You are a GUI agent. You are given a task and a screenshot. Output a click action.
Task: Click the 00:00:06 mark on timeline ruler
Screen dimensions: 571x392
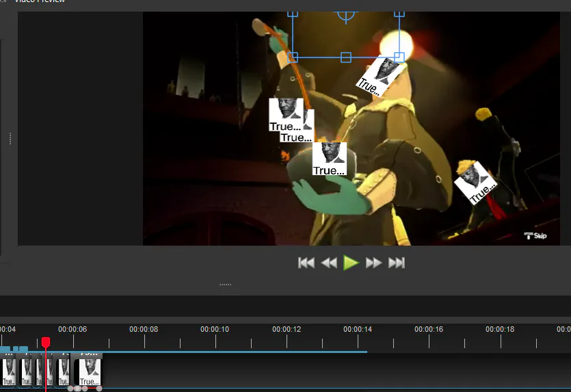(x=72, y=329)
